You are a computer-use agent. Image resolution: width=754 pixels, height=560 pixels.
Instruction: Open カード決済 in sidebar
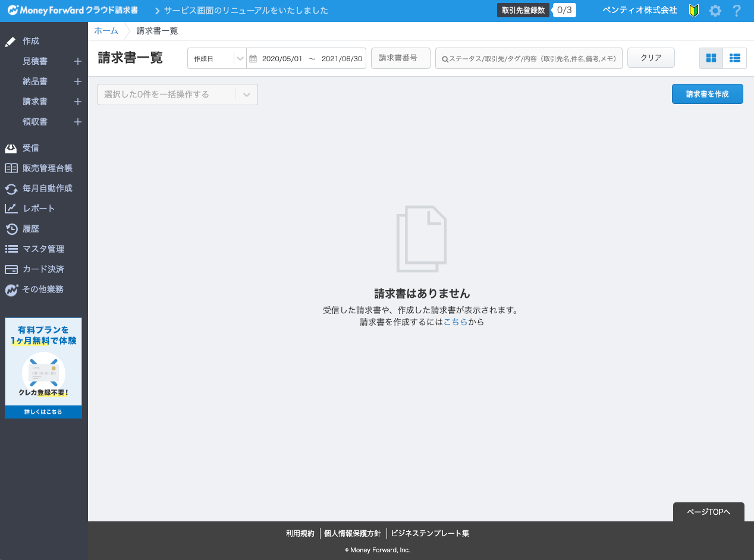point(43,269)
